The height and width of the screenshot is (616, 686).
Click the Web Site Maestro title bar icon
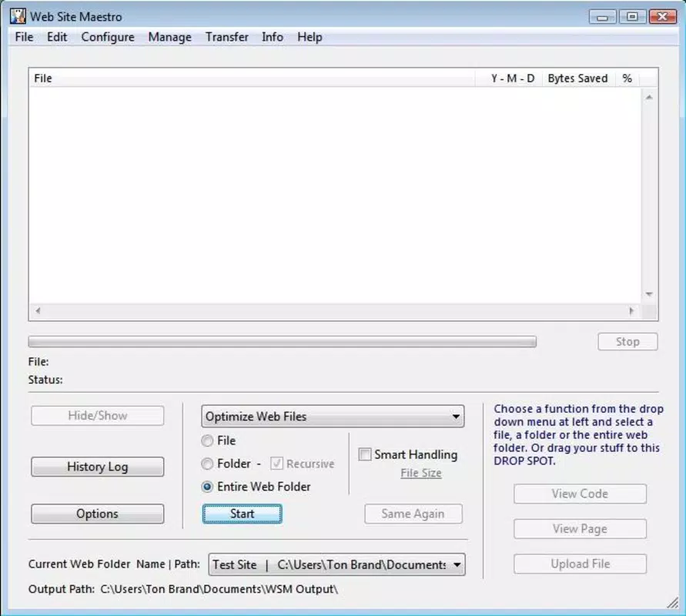point(18,16)
